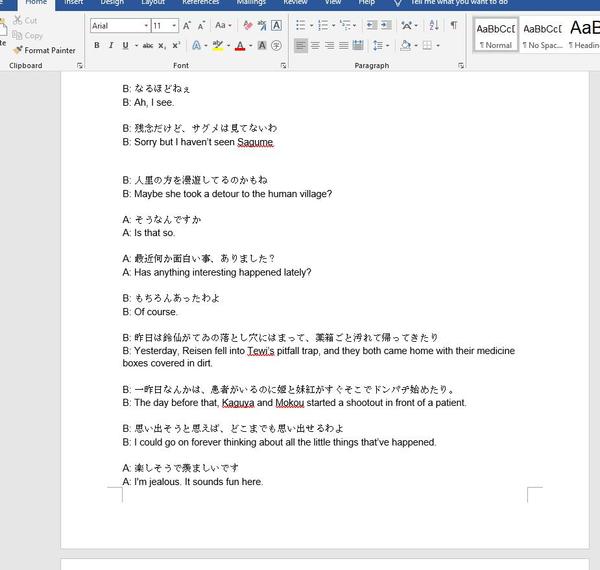This screenshot has width=600, height=570.
Task: Activate Format Painter
Action: pyautogui.click(x=44, y=50)
